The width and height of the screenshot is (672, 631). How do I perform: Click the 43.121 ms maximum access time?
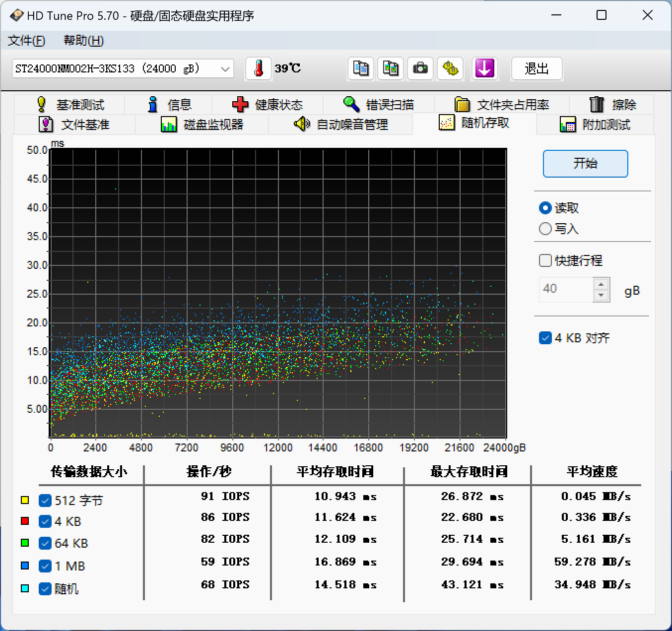pyautogui.click(x=472, y=585)
